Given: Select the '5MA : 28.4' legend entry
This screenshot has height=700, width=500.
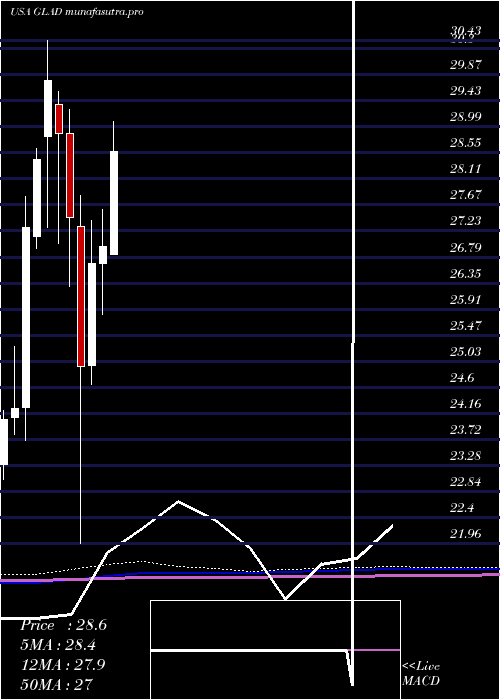Looking at the screenshot, I should pos(58,645).
